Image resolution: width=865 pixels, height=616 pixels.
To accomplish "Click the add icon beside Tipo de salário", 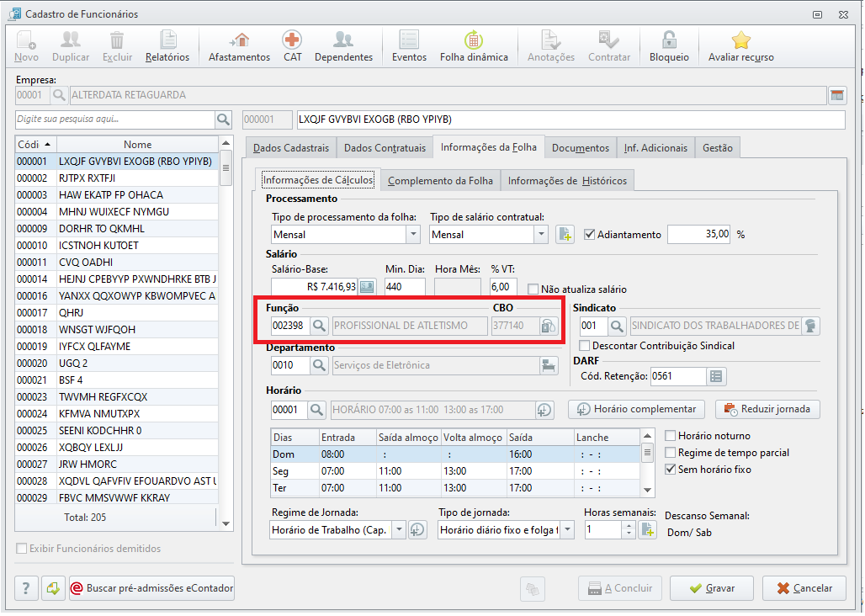I will click(x=565, y=235).
